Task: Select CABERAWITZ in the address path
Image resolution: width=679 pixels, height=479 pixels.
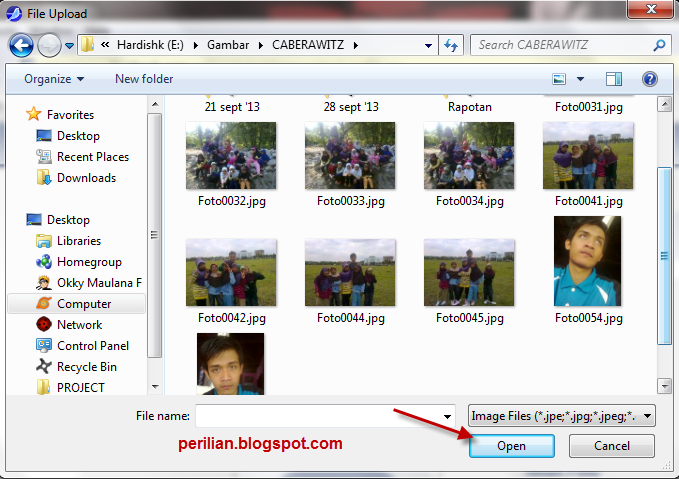Action: coord(308,45)
